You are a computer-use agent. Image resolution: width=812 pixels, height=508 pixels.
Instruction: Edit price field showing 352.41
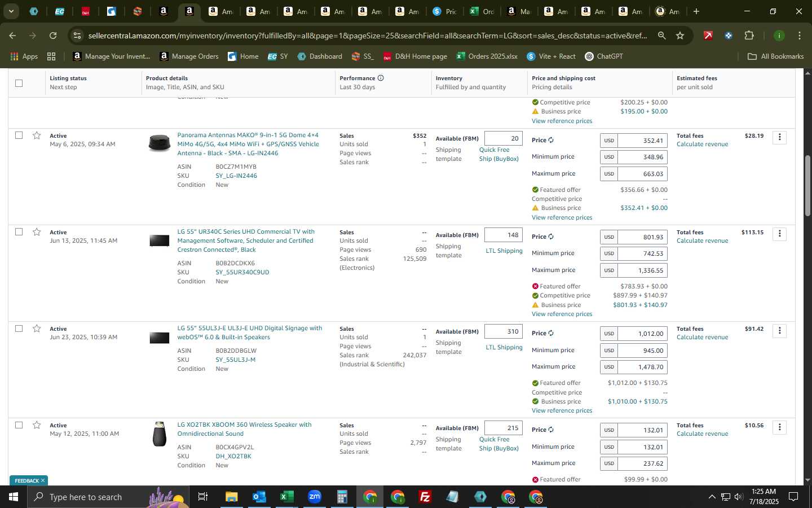click(x=642, y=141)
